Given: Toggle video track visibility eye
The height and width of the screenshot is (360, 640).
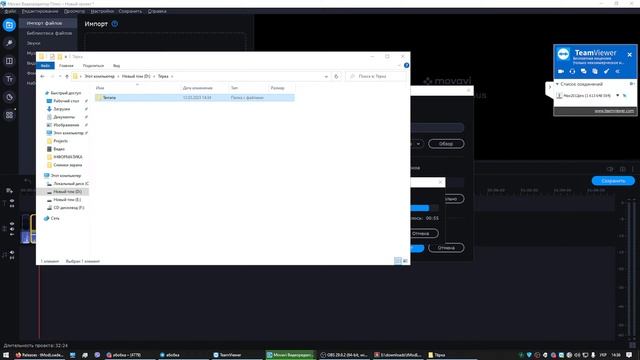Looking at the screenshot, I should [12, 224].
